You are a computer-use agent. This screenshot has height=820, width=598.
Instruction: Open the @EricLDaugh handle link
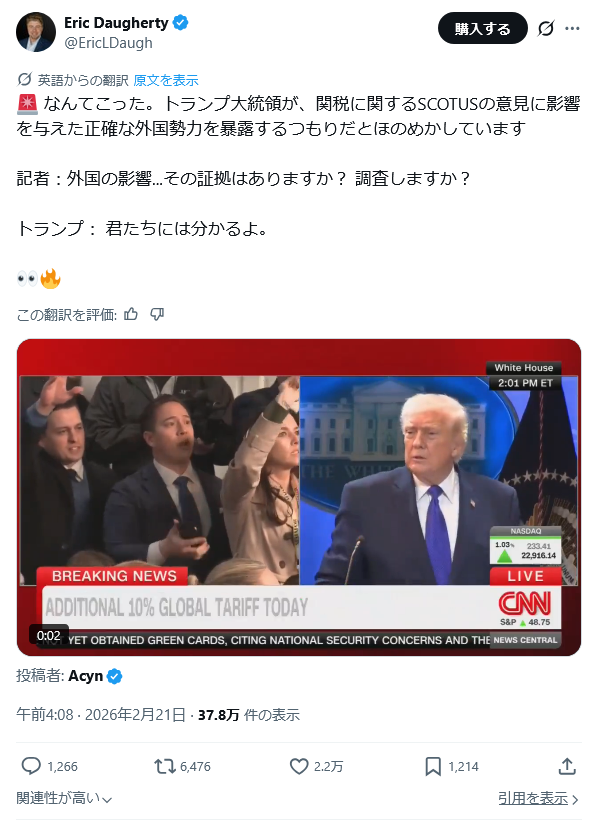(108, 43)
